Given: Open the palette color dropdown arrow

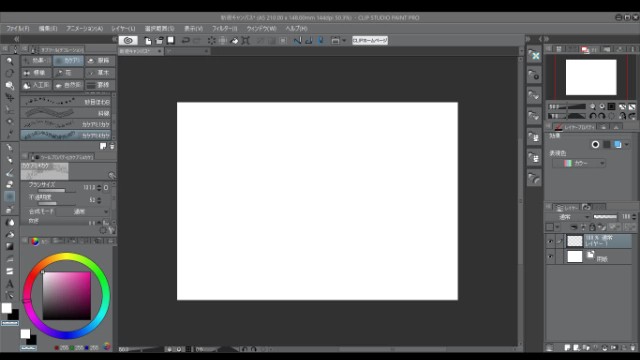Looking at the screenshot, I should [x=557, y=227].
